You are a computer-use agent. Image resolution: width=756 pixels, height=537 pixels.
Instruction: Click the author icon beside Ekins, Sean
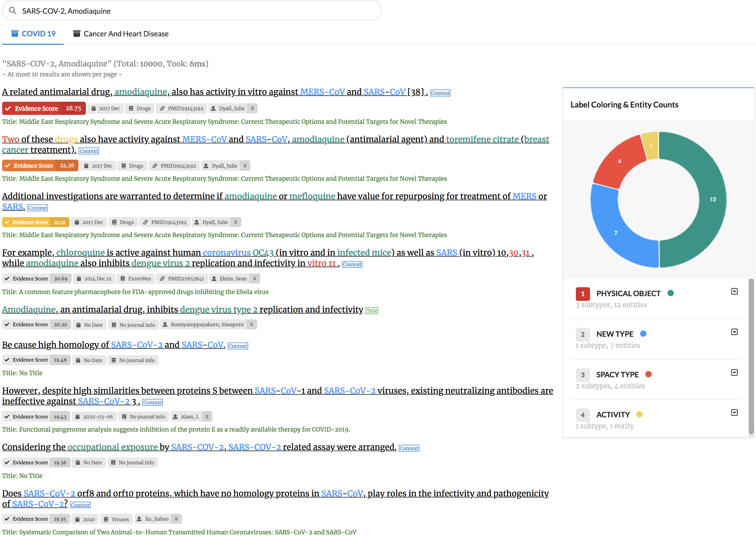click(214, 279)
